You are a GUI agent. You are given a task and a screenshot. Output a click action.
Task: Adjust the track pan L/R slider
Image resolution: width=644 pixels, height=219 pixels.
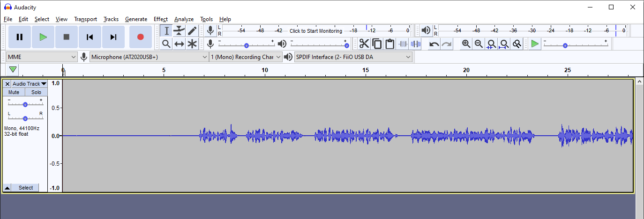point(25,118)
